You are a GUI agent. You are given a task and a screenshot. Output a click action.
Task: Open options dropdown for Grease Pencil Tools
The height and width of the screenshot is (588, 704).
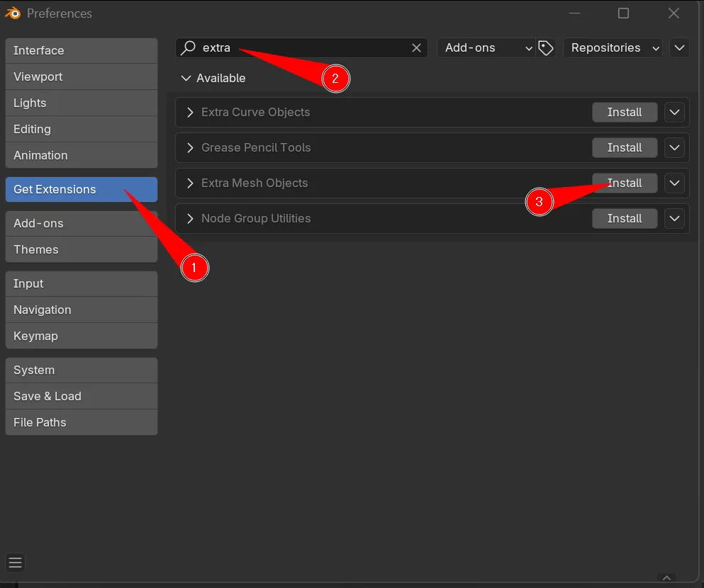(x=674, y=147)
